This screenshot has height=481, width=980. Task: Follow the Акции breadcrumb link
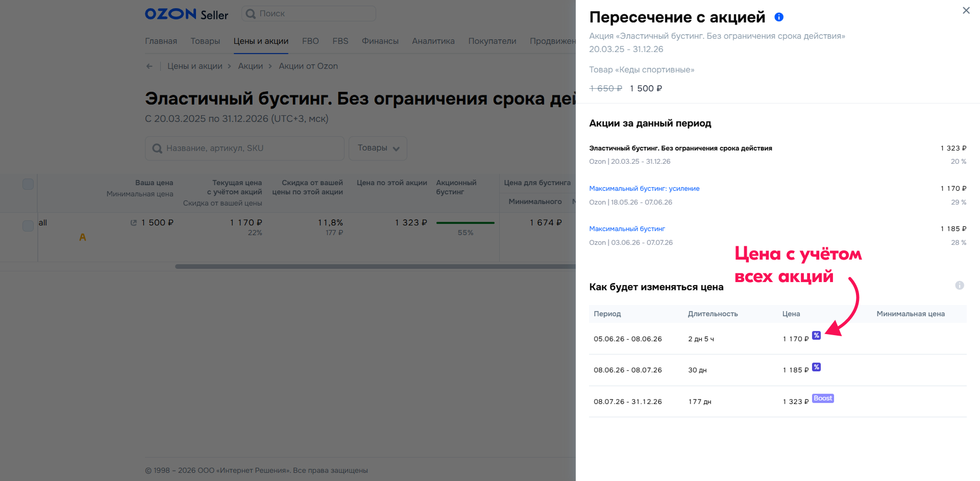tap(251, 66)
